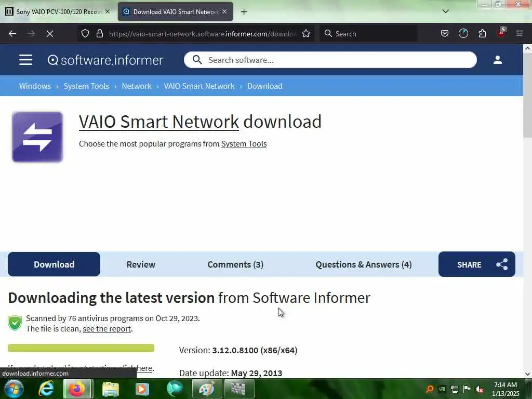The height and width of the screenshot is (399, 532).
Task: Open the Comments (3) tab
Action: (235, 264)
